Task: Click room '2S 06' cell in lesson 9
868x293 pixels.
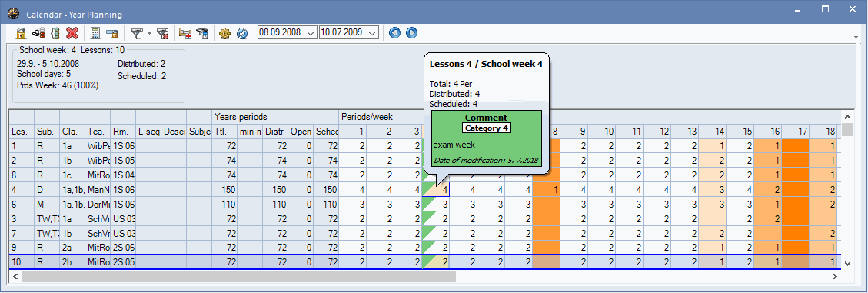Action: (x=123, y=247)
